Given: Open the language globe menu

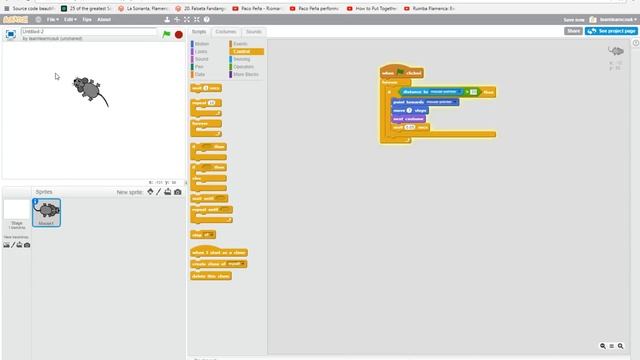Looking at the screenshot, I should click(38, 19).
